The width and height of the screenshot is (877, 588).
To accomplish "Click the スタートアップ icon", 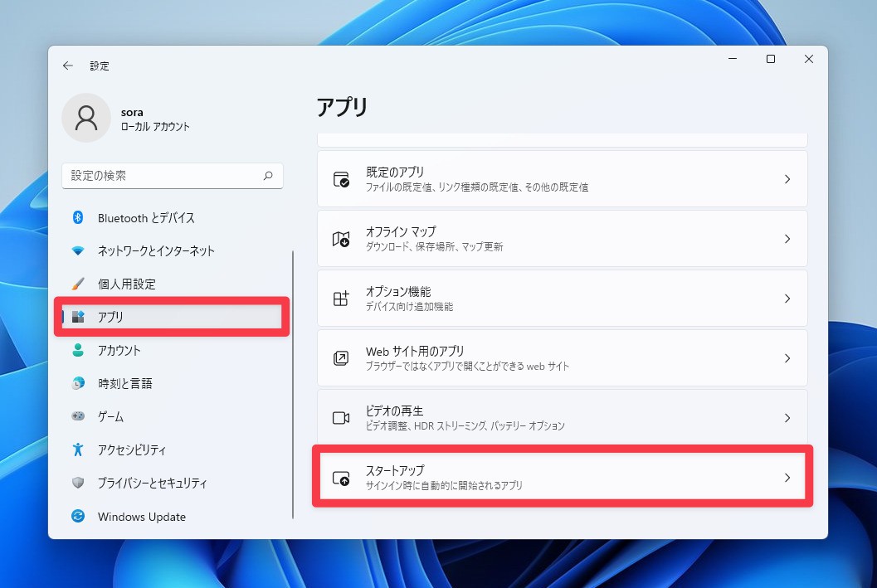I will tap(341, 478).
